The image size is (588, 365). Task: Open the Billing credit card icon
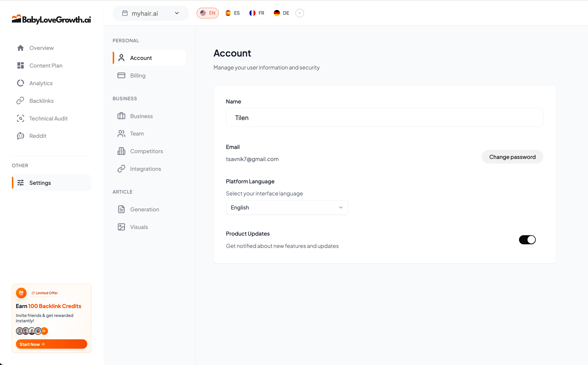(121, 76)
